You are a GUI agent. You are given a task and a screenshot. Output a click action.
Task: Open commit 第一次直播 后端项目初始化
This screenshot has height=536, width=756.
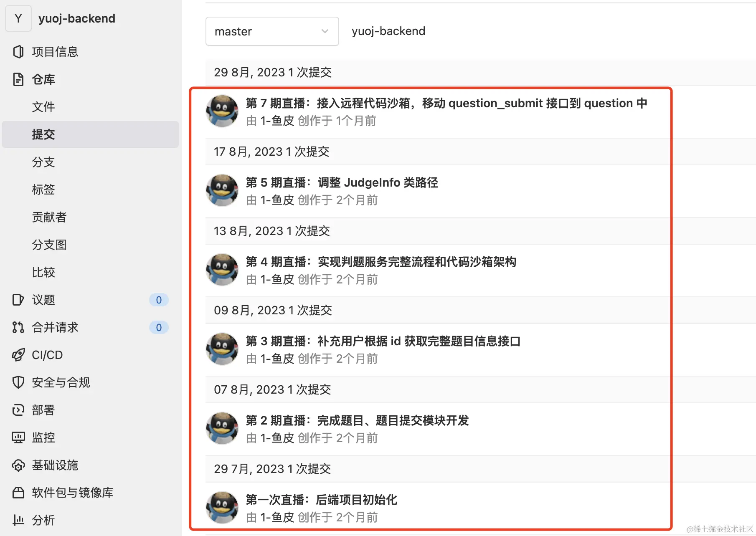click(322, 500)
